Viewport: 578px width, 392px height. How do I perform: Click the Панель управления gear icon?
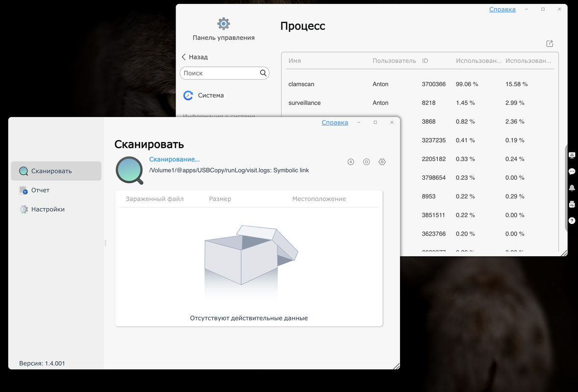(224, 24)
